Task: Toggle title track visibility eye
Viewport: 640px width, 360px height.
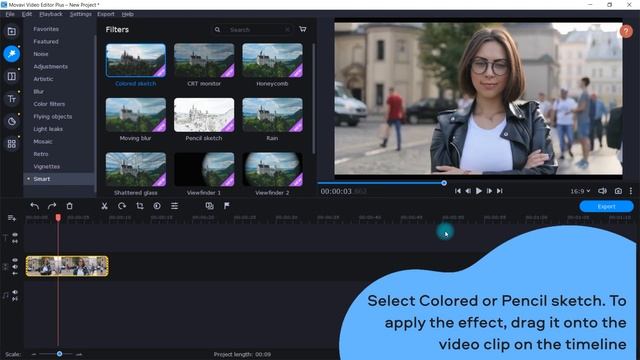Action: pos(15,235)
